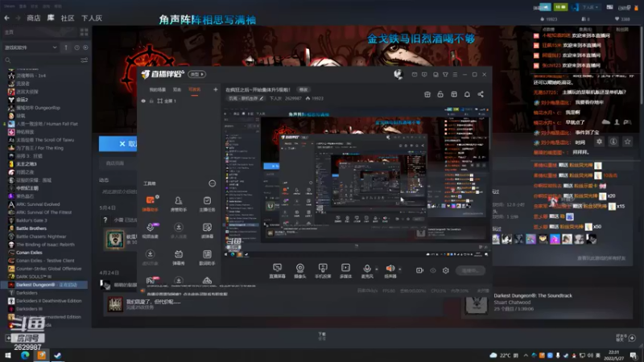Open 视频连麦 tool in toolbox
Screen dimensions: 644x362
click(151, 230)
